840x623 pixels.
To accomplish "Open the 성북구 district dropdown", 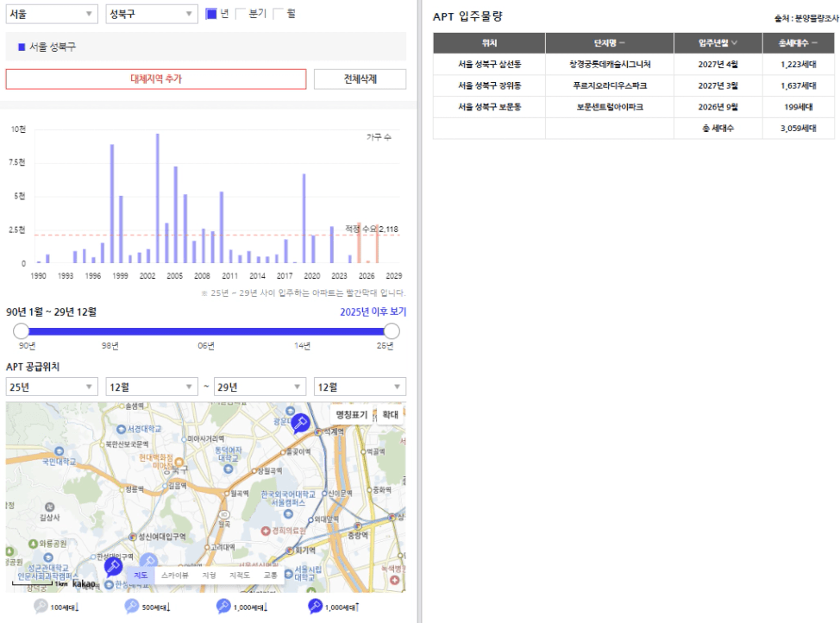I will point(152,14).
